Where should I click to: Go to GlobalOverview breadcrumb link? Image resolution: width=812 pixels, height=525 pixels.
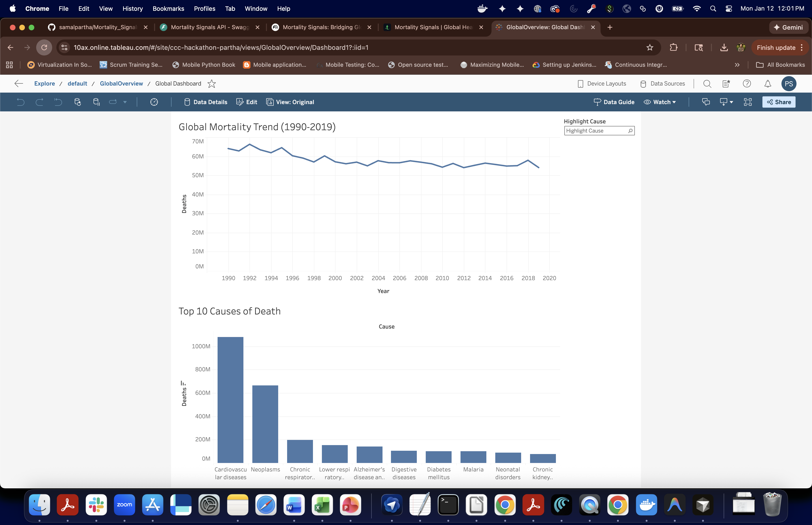121,83
